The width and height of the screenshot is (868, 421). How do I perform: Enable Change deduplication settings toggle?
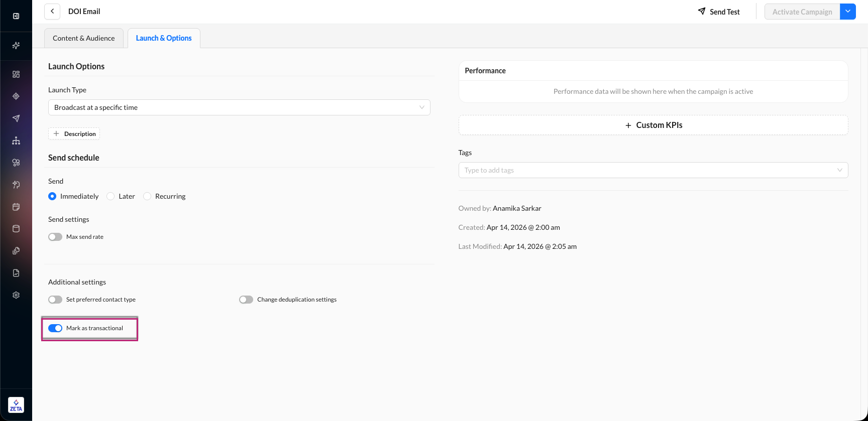(x=246, y=300)
